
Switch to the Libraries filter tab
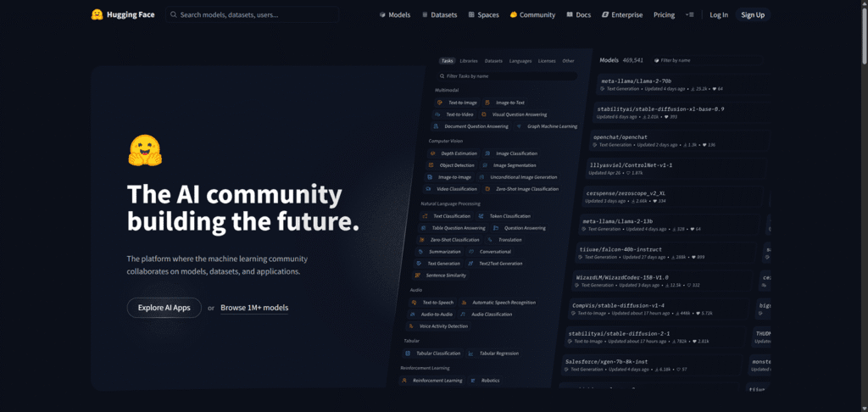468,61
